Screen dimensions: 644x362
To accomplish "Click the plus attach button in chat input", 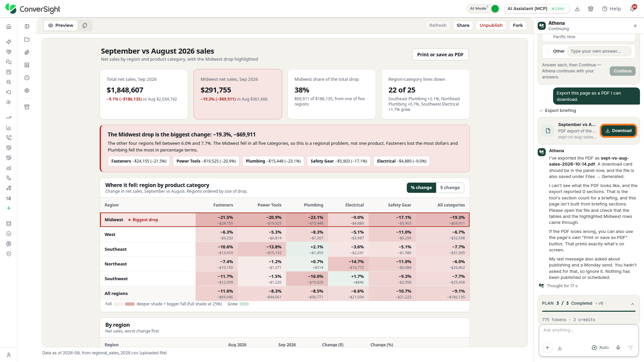I will coord(547,348).
